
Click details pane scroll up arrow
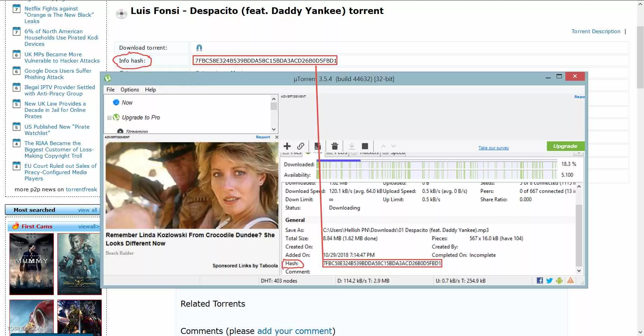point(579,186)
